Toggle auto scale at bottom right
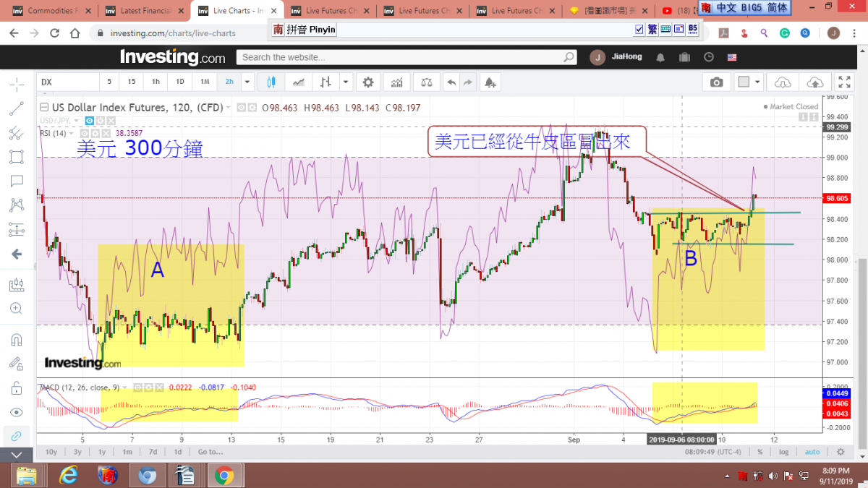Image resolution: width=868 pixels, height=488 pixels. pos(812,452)
